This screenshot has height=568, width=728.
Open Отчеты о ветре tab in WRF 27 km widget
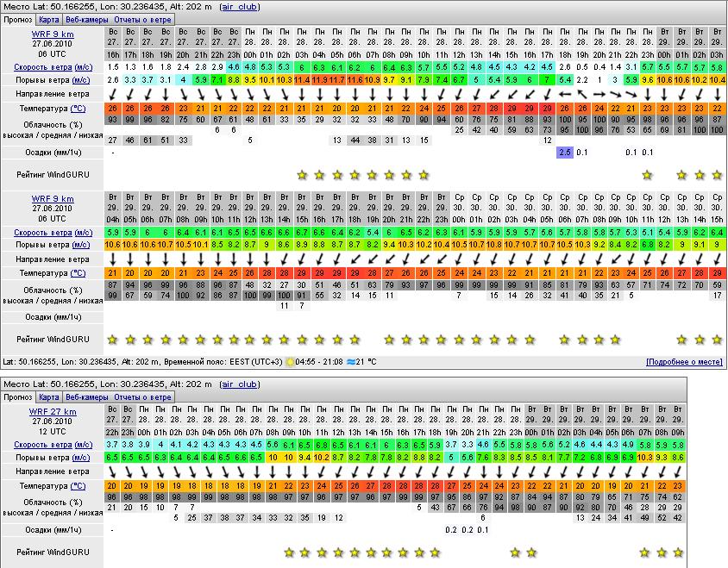click(x=143, y=397)
